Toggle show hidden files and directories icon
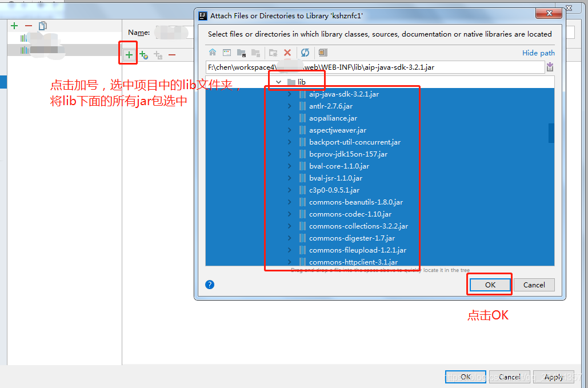The width and height of the screenshot is (588, 388). [323, 53]
